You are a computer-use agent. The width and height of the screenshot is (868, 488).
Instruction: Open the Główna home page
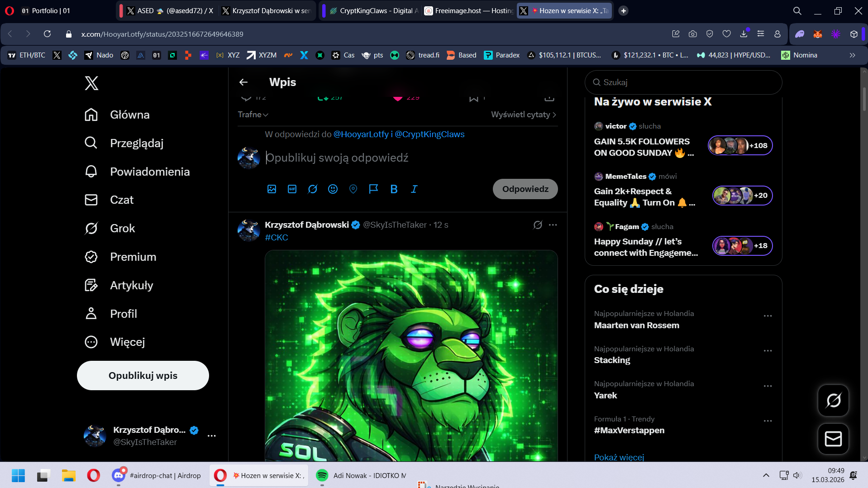click(x=117, y=115)
